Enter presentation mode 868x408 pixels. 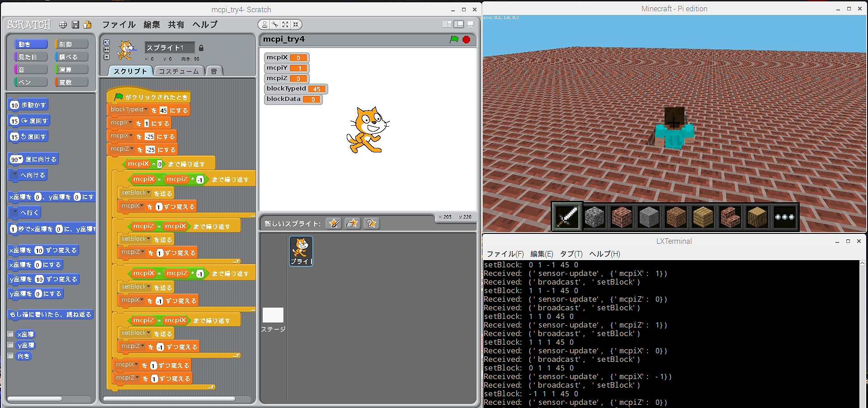tap(471, 24)
